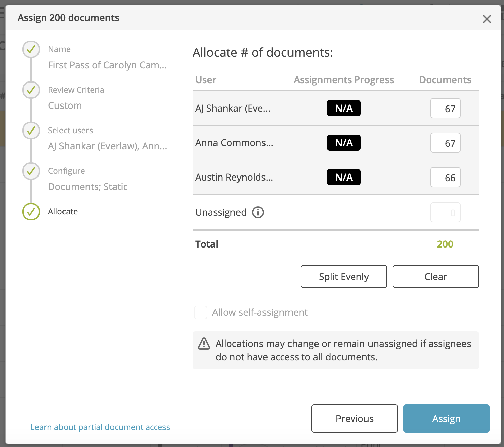Click the Name step checkmark icon

31,49
